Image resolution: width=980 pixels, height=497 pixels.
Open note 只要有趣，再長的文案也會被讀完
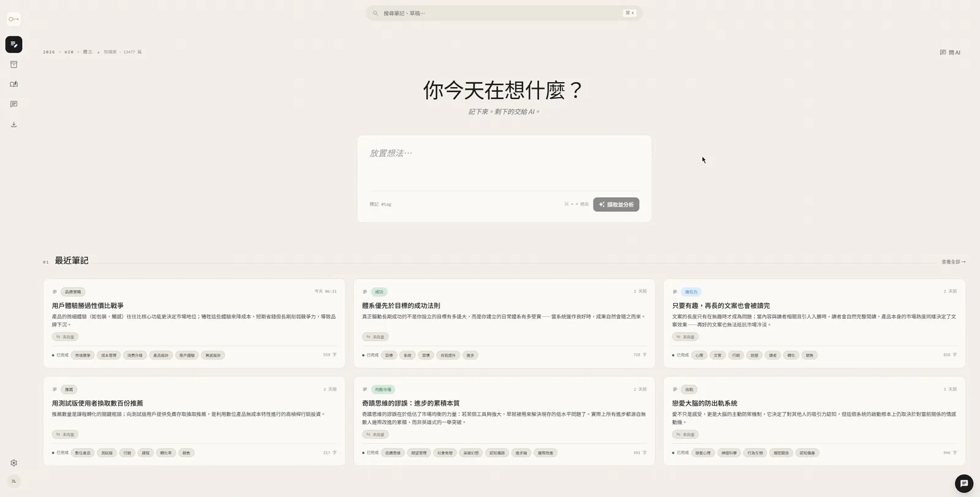pos(721,305)
